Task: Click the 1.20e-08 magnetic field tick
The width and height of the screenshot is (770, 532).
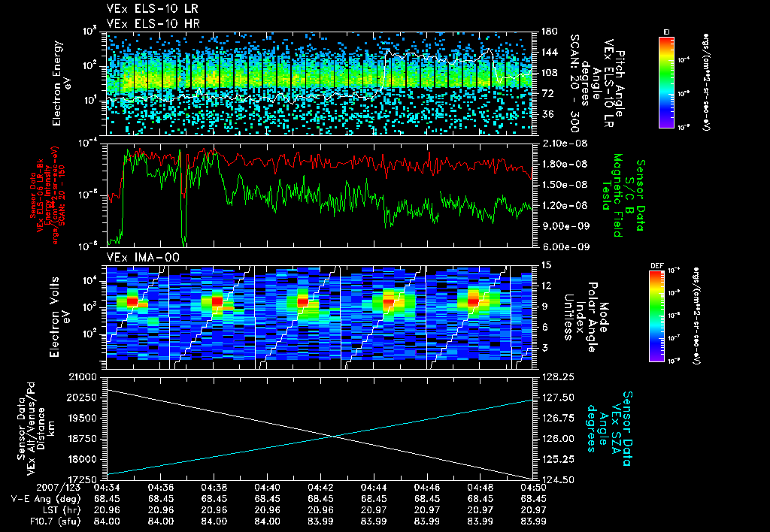Action: point(564,205)
